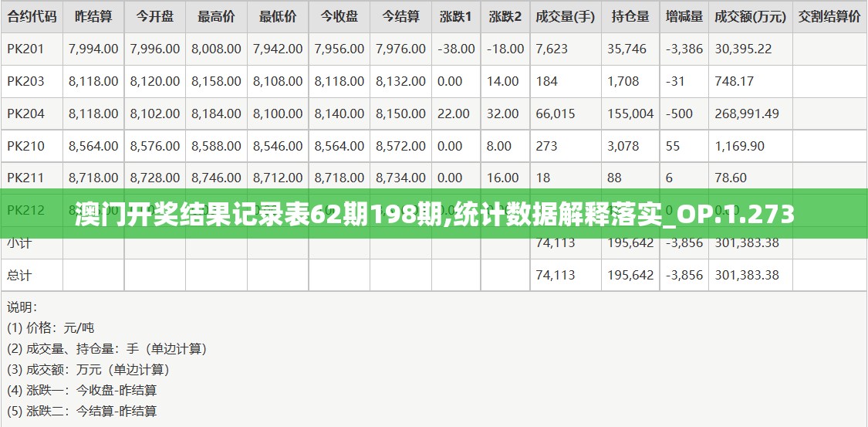This screenshot has height=427, width=868.
Task: Click PK201 previous settlement 7,994.00
Action: tap(93, 49)
